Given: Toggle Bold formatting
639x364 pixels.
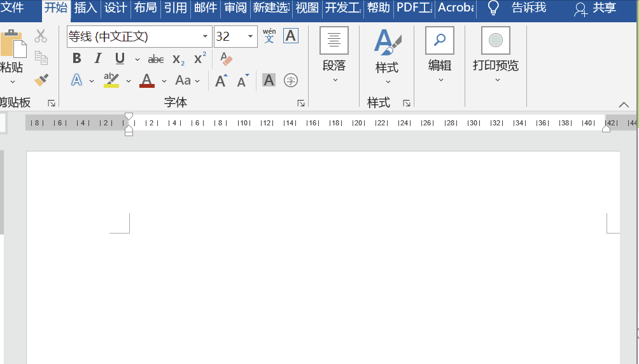Looking at the screenshot, I should click(76, 59).
